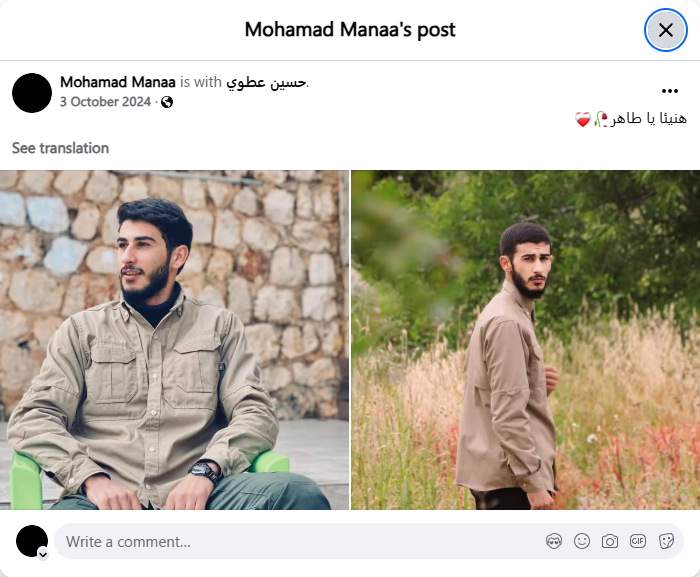The image size is (700, 577).
Task: Open Mohamad Manaa's profile picture
Action: 32,93
